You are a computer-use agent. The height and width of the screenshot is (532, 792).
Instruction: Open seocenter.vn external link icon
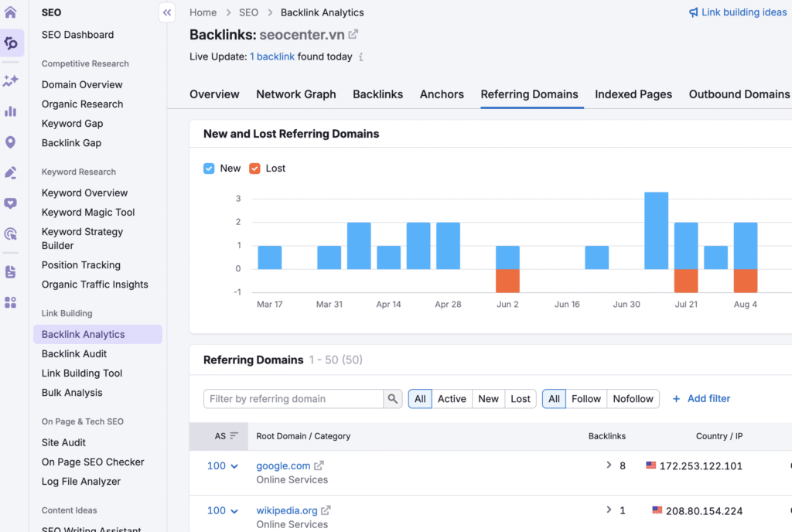pyautogui.click(x=353, y=35)
